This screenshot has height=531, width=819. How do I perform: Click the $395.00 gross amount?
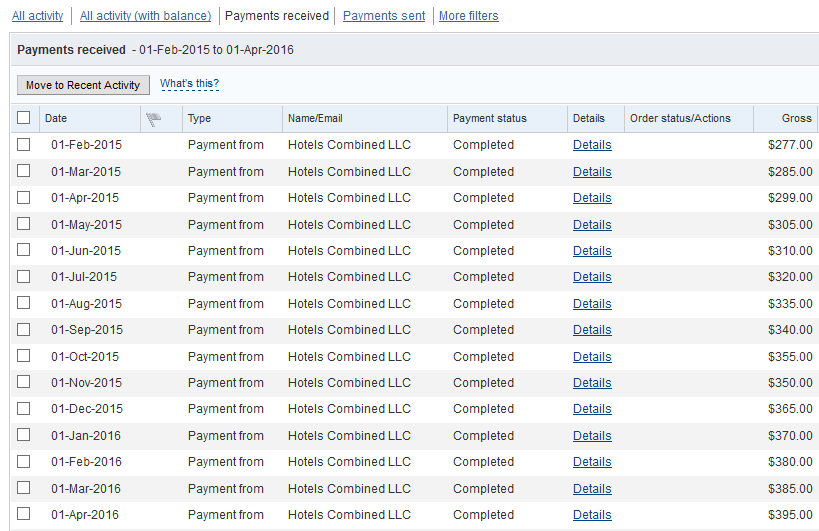790,515
